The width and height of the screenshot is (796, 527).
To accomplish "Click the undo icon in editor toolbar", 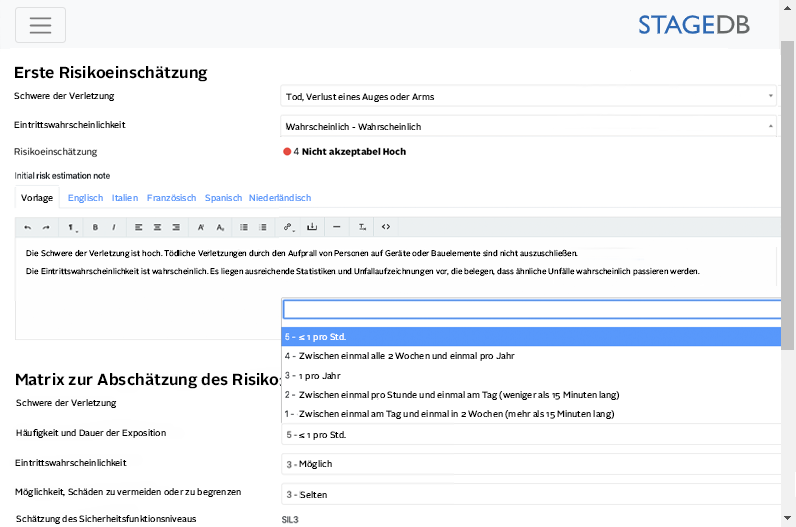I will click(28, 227).
